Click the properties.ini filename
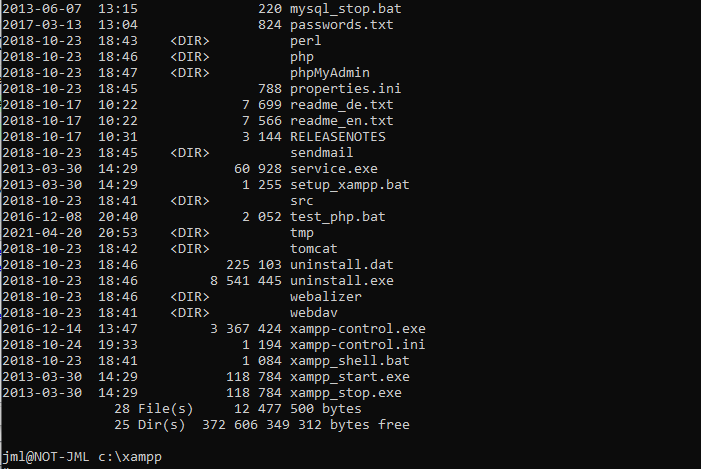The width and height of the screenshot is (701, 469). (346, 89)
